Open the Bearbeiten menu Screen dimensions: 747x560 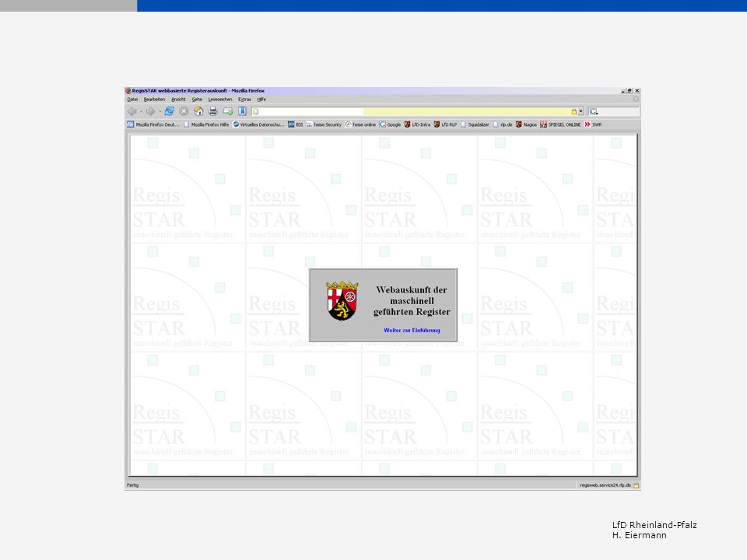click(154, 100)
